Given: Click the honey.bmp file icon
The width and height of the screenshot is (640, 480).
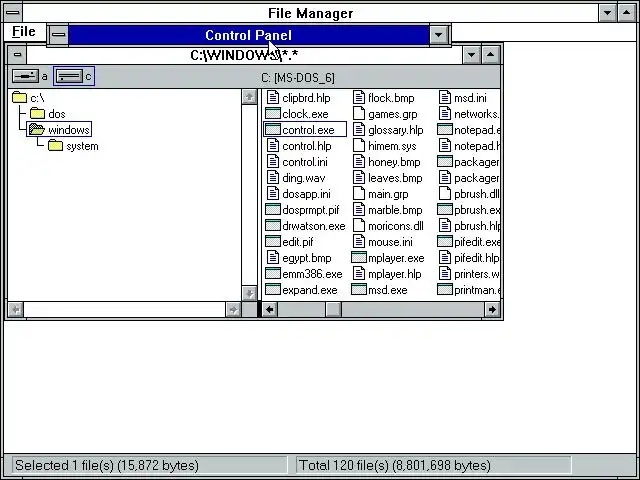Looking at the screenshot, I should point(359,162).
